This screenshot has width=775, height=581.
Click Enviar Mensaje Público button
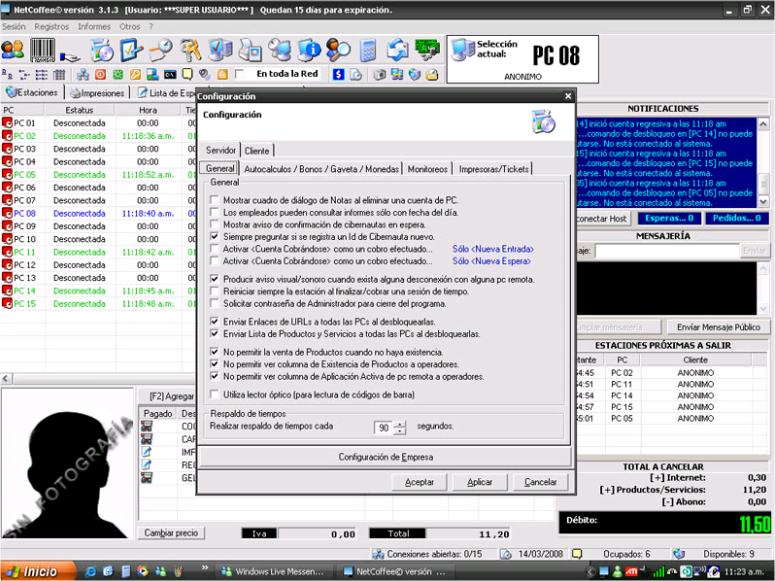(x=718, y=327)
